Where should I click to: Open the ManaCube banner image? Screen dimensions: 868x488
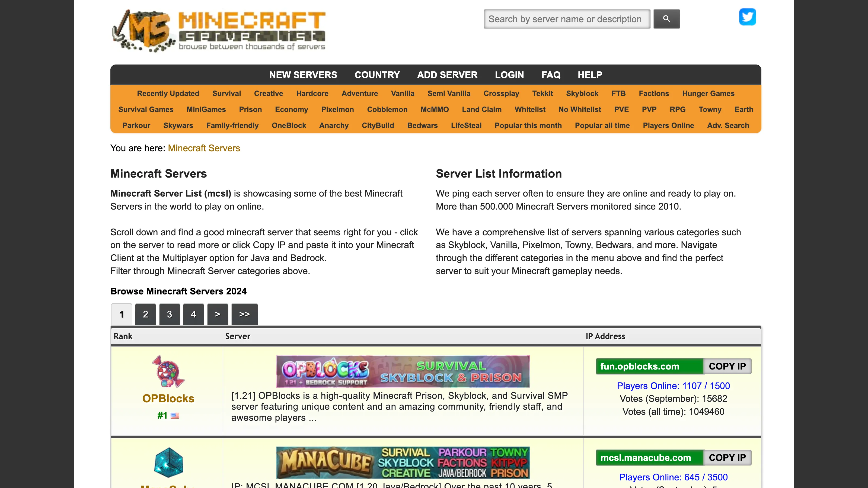pyautogui.click(x=403, y=463)
